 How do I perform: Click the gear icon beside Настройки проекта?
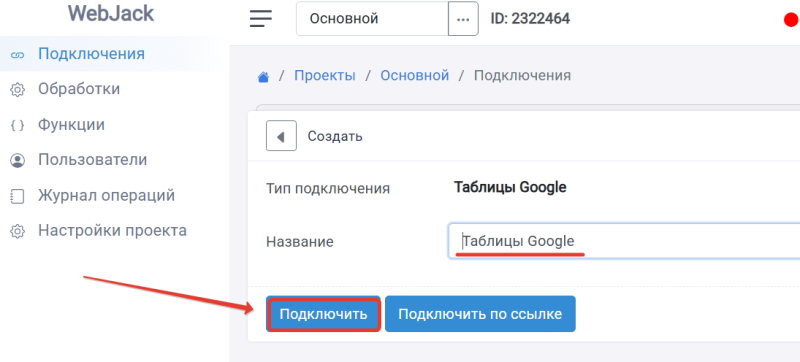point(17,231)
